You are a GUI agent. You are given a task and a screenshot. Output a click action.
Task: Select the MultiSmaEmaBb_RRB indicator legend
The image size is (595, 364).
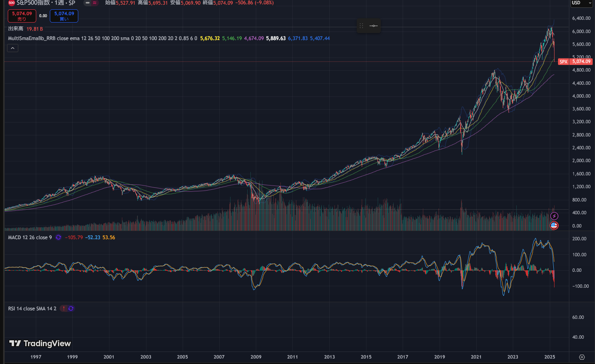click(x=103, y=38)
